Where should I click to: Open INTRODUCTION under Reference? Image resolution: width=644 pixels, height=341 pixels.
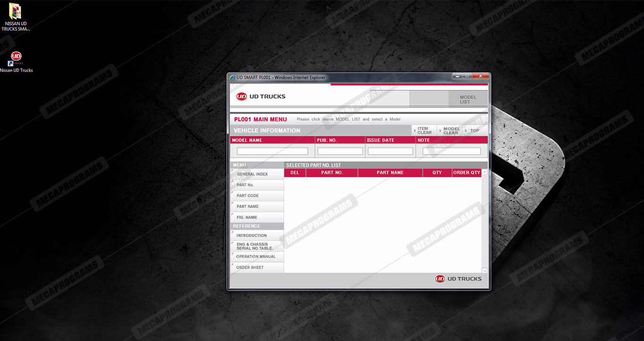pos(257,235)
